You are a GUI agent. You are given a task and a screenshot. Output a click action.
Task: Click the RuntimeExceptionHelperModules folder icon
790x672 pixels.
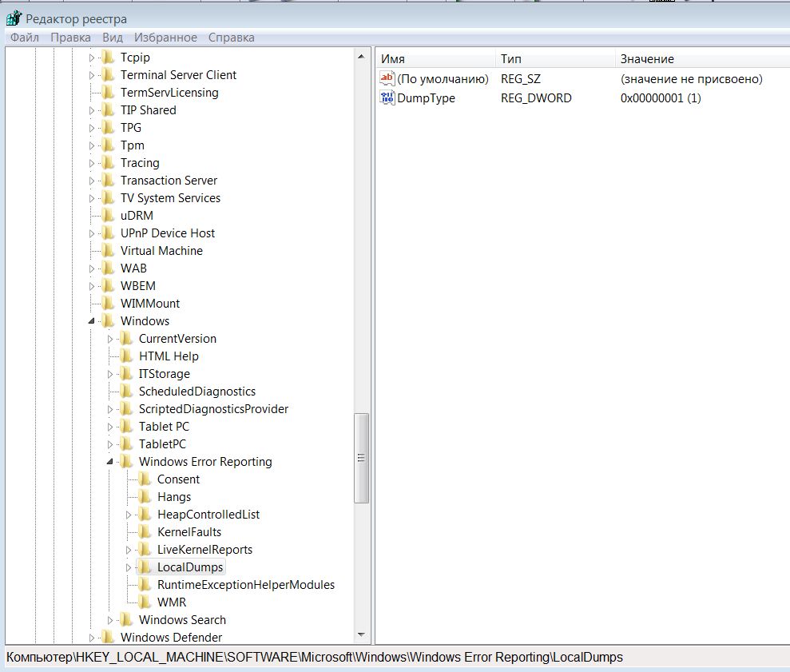click(145, 585)
